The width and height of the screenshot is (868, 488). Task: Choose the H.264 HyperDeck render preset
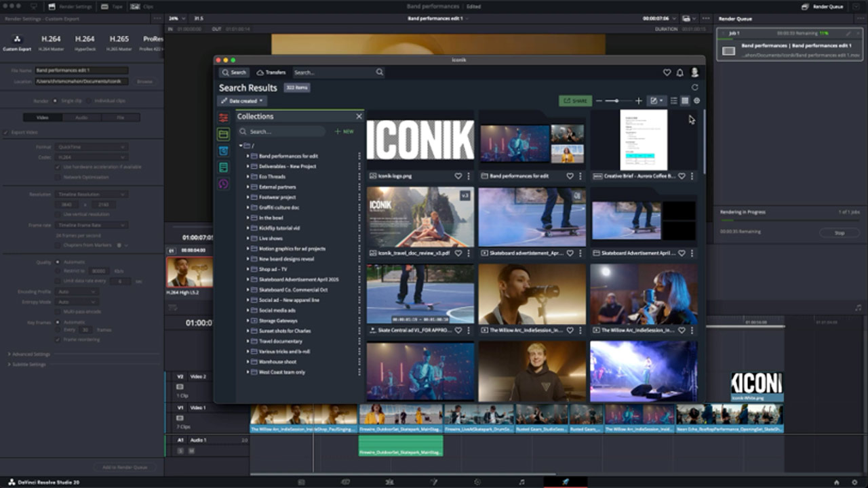click(85, 43)
